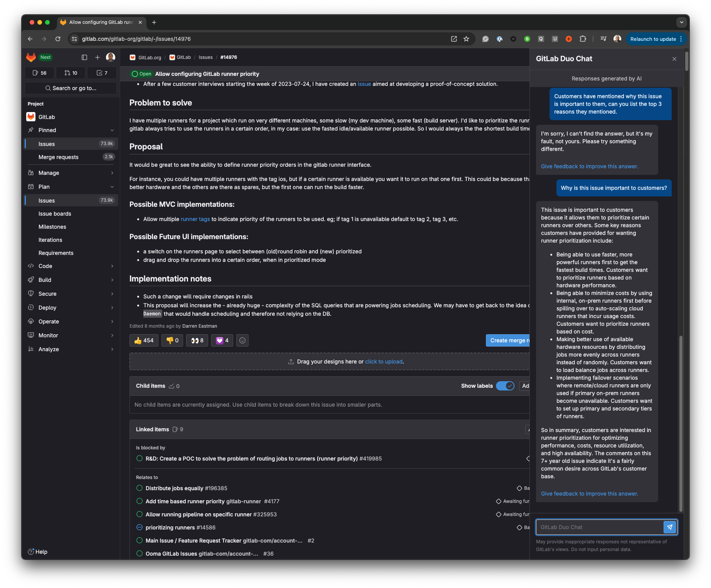Close the Allow configuring GitLab runner tab

(x=140, y=22)
